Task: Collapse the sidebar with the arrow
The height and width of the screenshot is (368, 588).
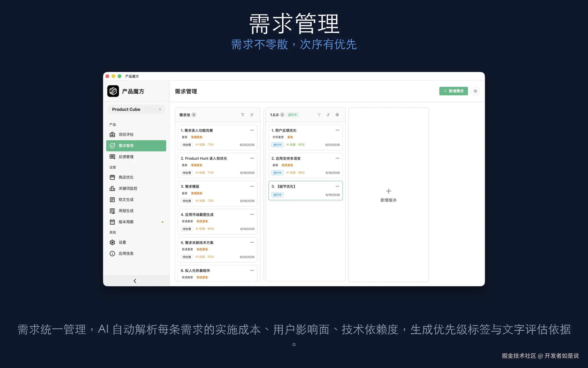Action: point(135,281)
